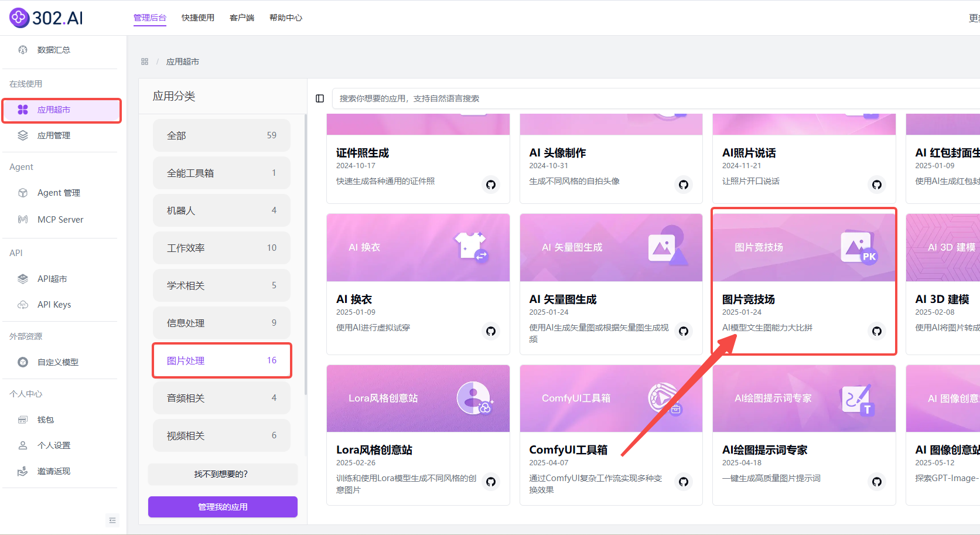This screenshot has width=980, height=535.
Task: Open GitHub link on 证件照生成 card
Action: [491, 185]
